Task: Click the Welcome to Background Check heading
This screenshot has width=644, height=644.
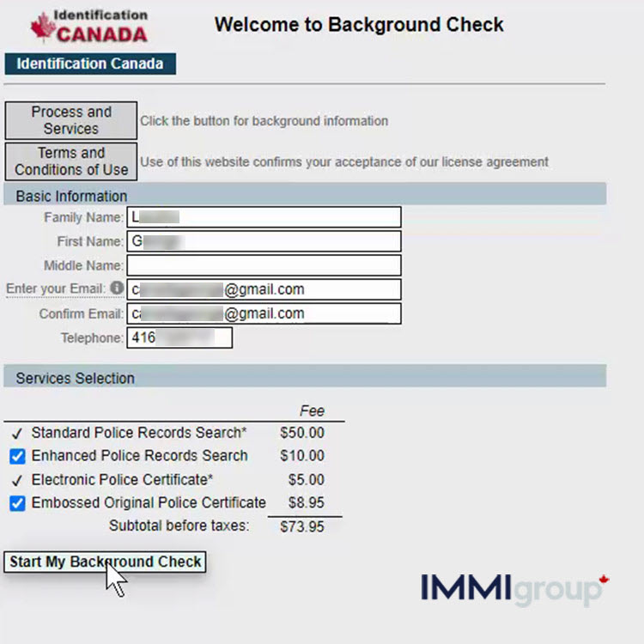Action: click(x=359, y=24)
